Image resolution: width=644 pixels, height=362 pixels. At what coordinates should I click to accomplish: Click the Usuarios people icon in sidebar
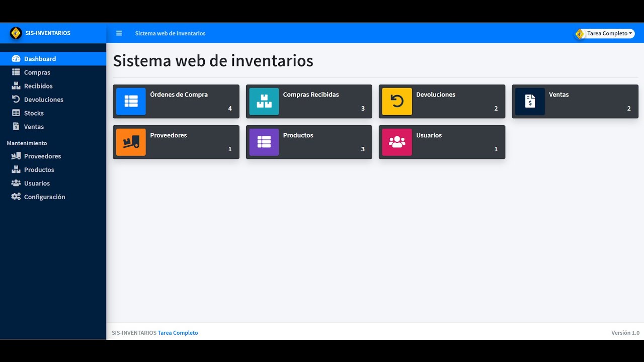click(x=16, y=184)
